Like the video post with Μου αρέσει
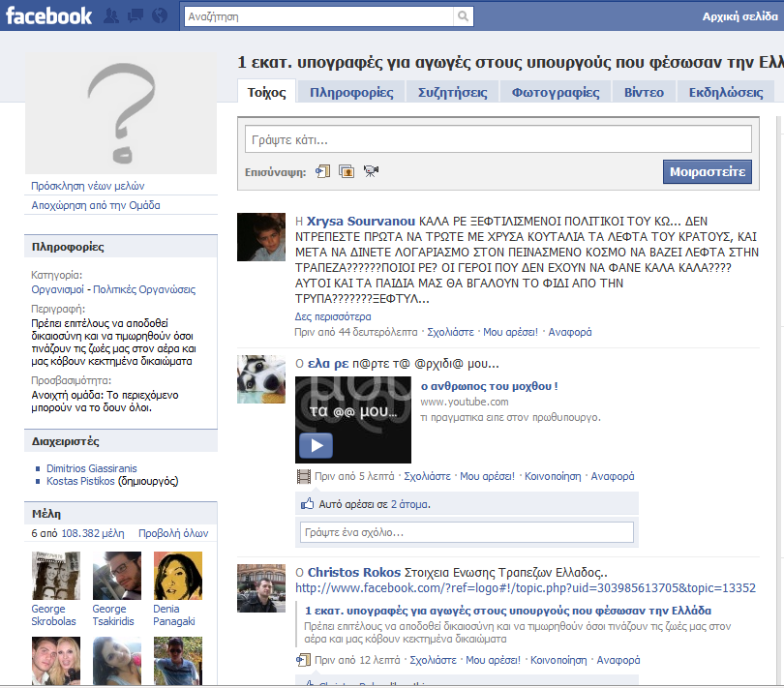784x688 pixels. coord(487,476)
